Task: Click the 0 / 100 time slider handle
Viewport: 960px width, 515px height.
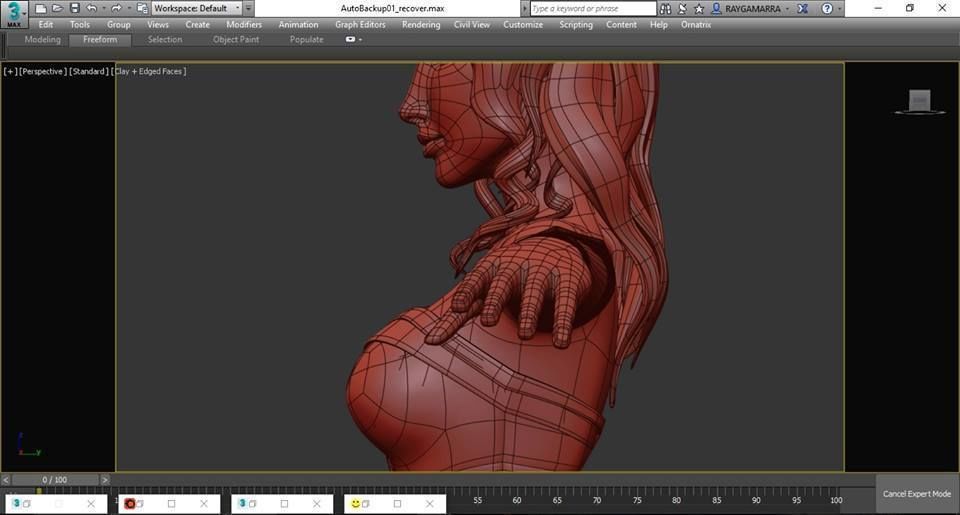Action: tap(55, 479)
